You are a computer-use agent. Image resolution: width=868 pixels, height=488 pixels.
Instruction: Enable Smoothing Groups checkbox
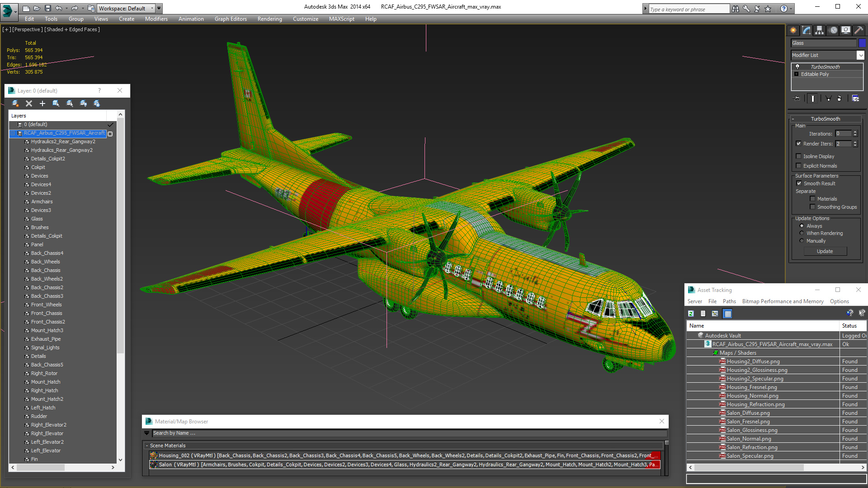[x=812, y=207]
